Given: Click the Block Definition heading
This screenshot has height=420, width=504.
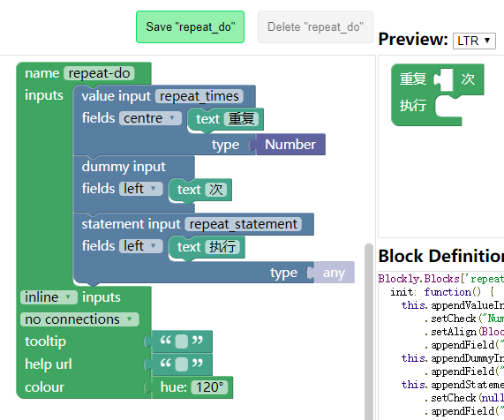Looking at the screenshot, I should (441, 256).
